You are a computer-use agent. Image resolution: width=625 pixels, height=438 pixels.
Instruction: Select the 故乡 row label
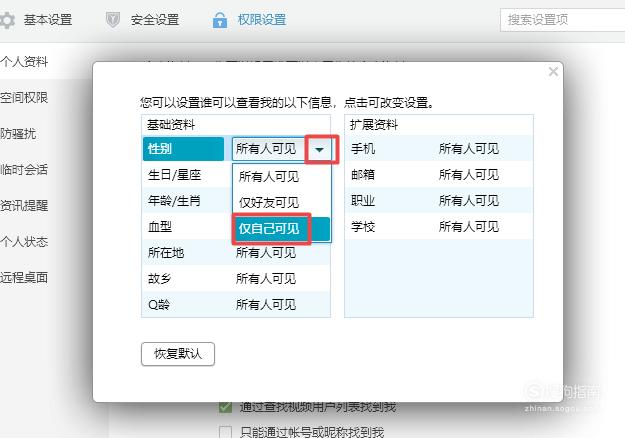click(159, 279)
